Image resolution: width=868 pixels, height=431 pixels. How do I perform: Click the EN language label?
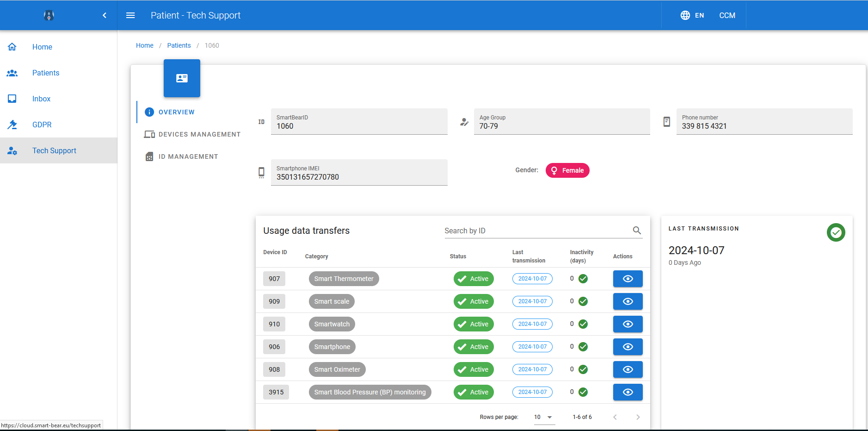click(x=699, y=15)
